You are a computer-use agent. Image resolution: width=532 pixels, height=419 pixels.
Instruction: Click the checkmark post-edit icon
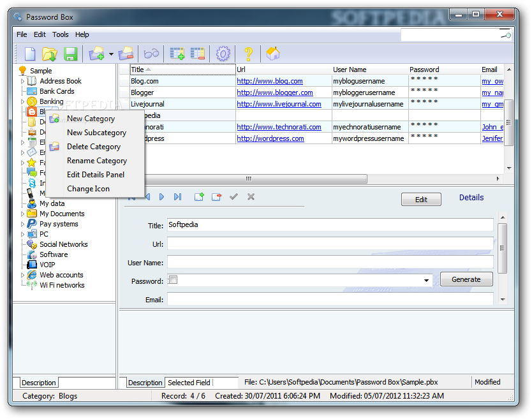[x=233, y=197]
